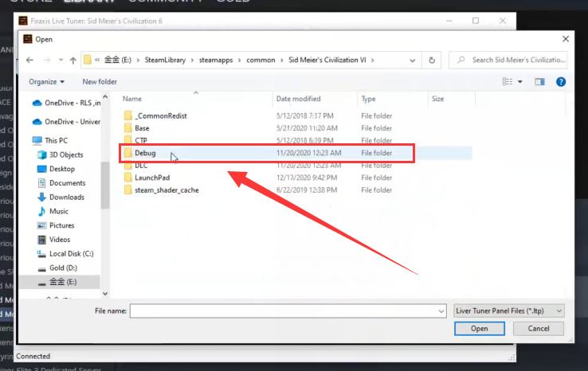Close the Open dialog
Image resolution: width=588 pixels, height=371 pixels.
pyautogui.click(x=566, y=39)
